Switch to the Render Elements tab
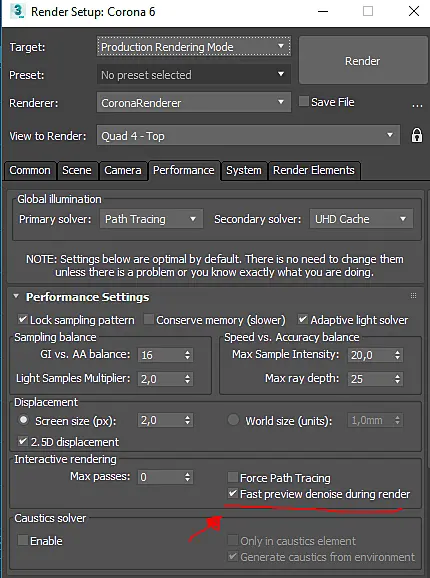This screenshot has width=430, height=578. pyautogui.click(x=314, y=170)
